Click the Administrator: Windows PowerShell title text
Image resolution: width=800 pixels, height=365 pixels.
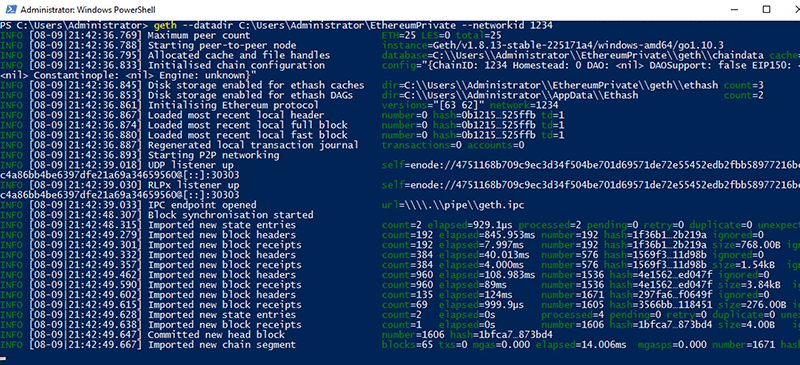pyautogui.click(x=89, y=10)
